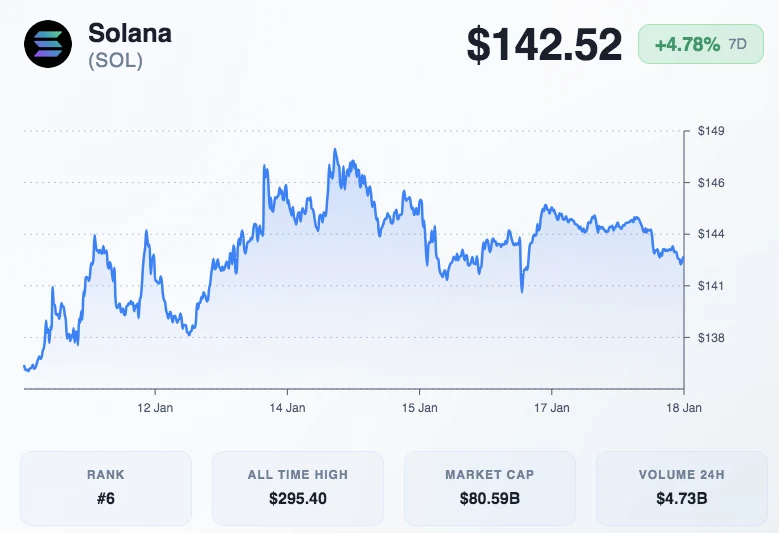Click the 15 Jan date label

(420, 408)
